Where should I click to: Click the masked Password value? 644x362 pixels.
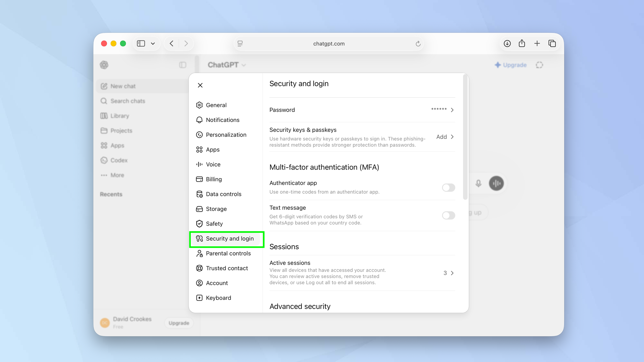pyautogui.click(x=439, y=110)
